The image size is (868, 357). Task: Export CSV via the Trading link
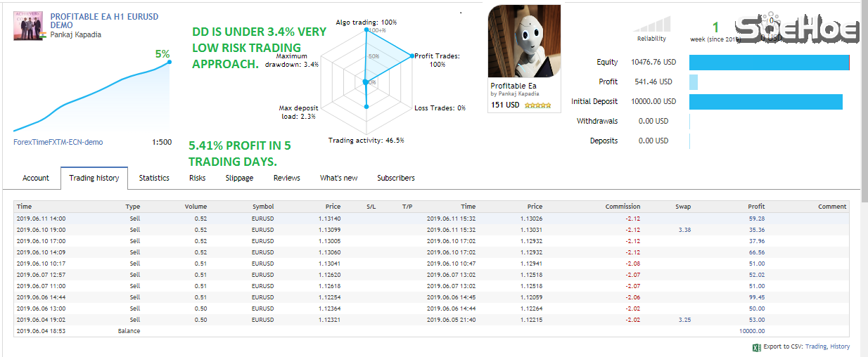[x=816, y=346]
